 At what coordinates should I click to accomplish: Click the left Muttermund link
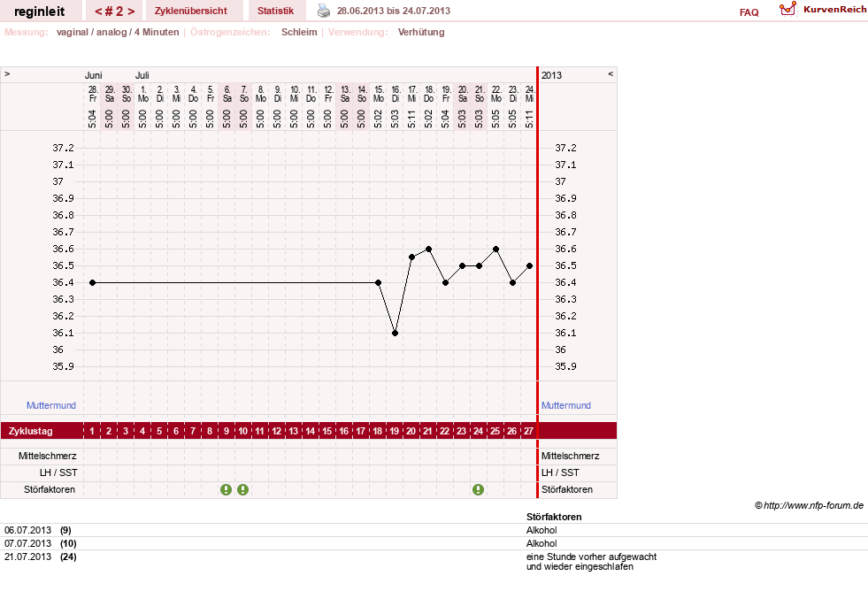click(51, 405)
